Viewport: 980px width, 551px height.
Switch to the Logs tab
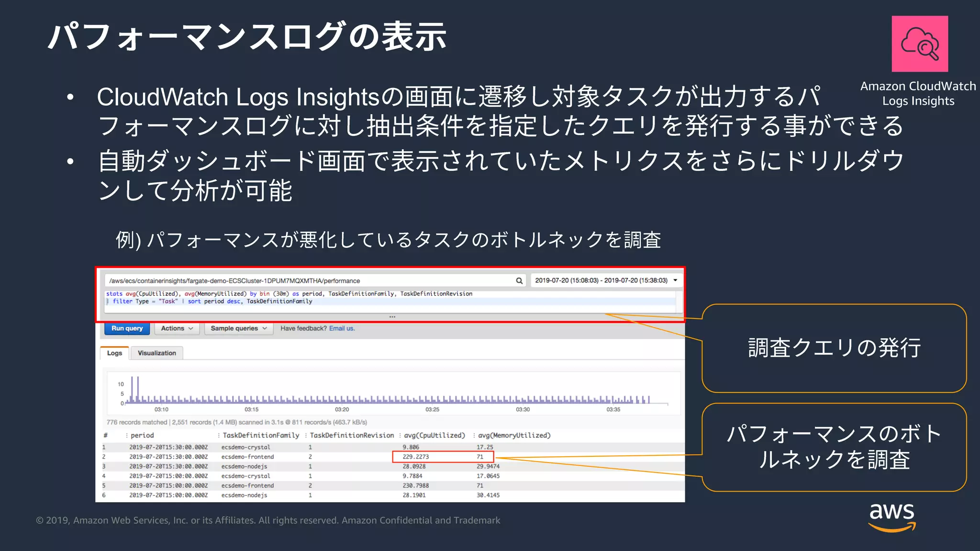[114, 353]
